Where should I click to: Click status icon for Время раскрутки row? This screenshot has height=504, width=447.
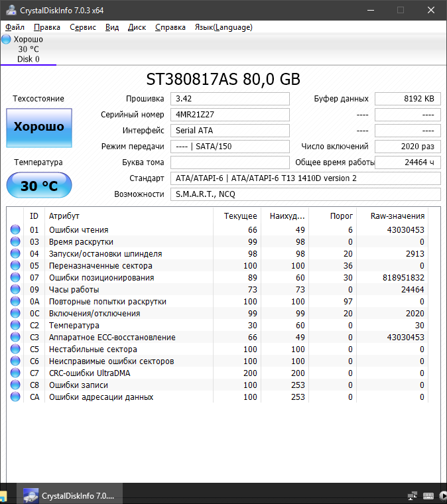tap(15, 241)
